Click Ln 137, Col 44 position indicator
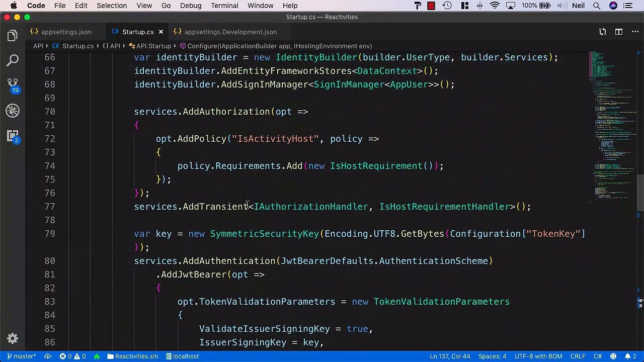The image size is (644, 362). [450, 356]
